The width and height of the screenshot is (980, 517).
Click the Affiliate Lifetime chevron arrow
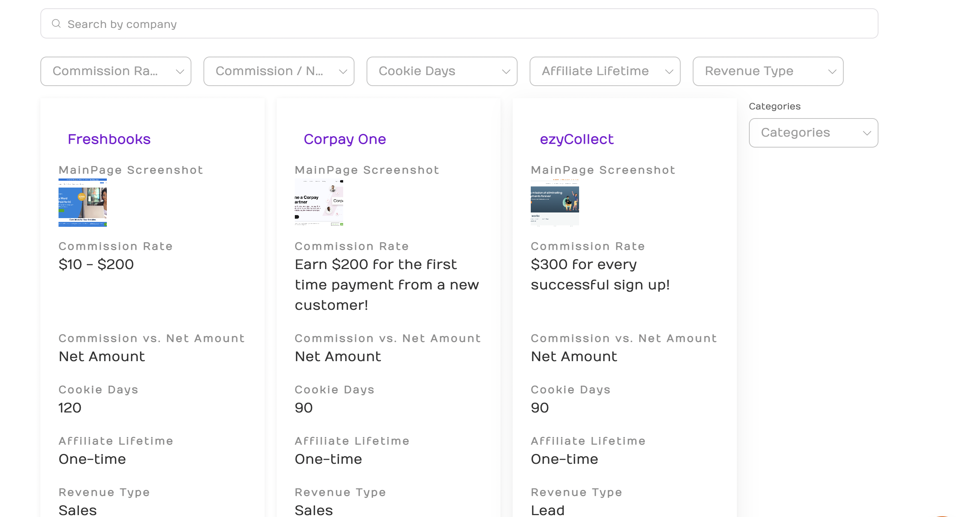point(669,72)
